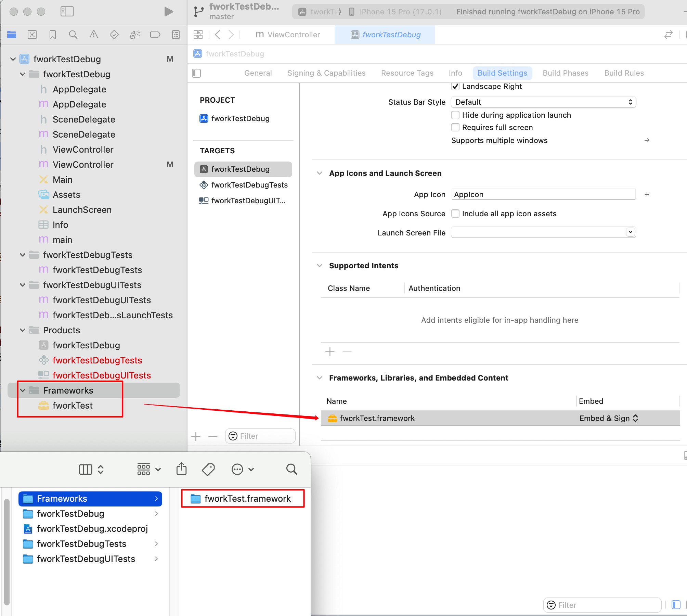The width and height of the screenshot is (687, 616).
Task: Select LaunchScreen file in navigator
Action: pyautogui.click(x=82, y=210)
